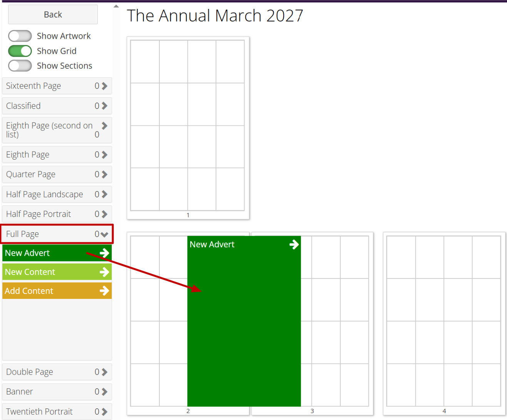
Task: Click the arrow icon on Add Content
Action: coord(104,291)
